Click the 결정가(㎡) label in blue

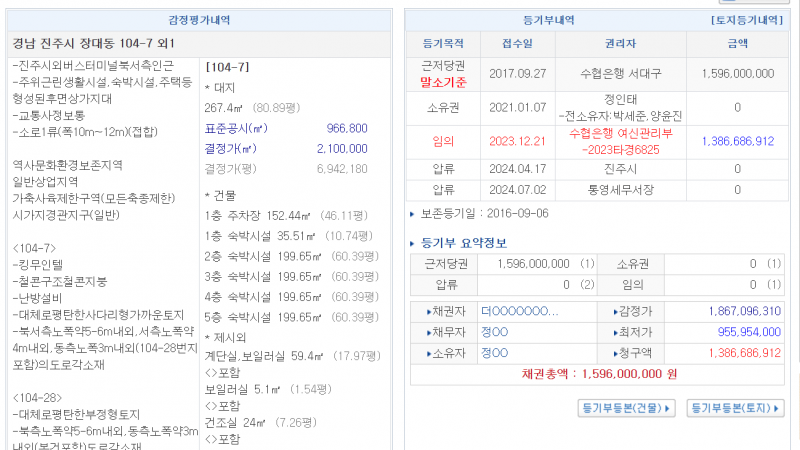coord(229,148)
